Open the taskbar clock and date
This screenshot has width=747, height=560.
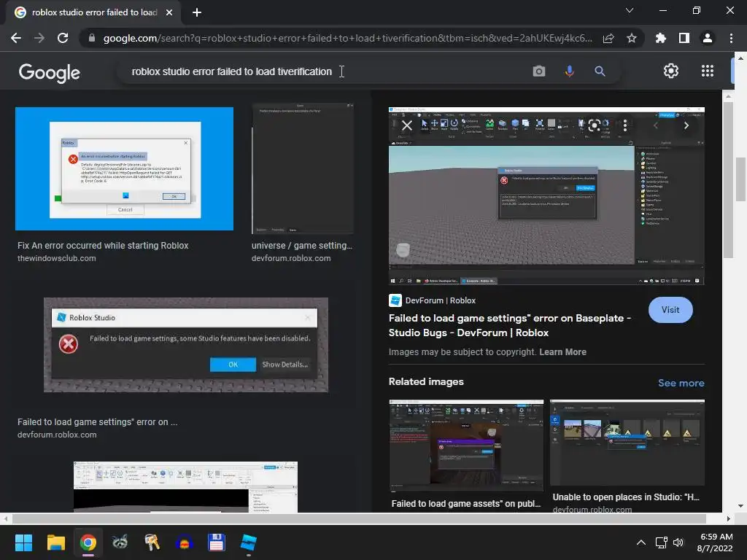(x=715, y=542)
